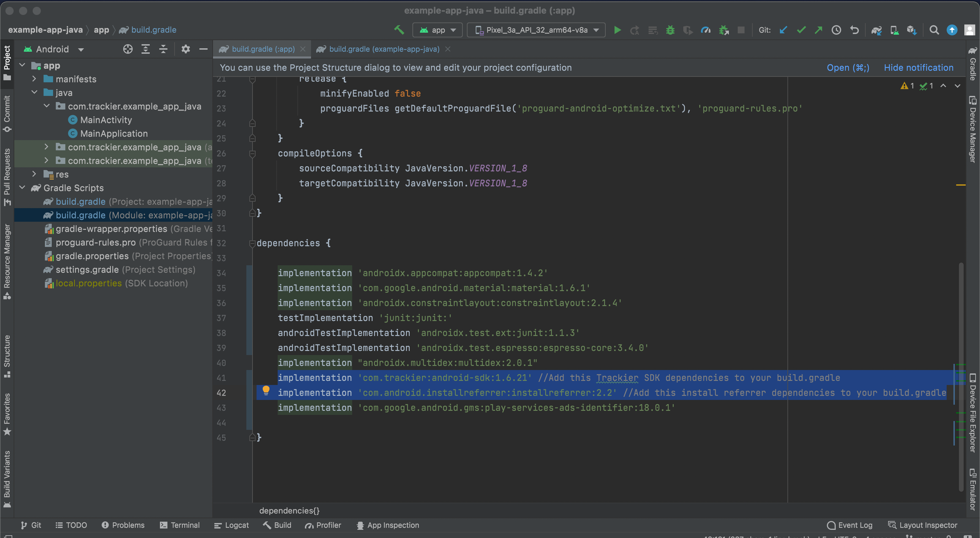Open the Project Structure dialog
The height and width of the screenshot is (538, 980).
849,68
